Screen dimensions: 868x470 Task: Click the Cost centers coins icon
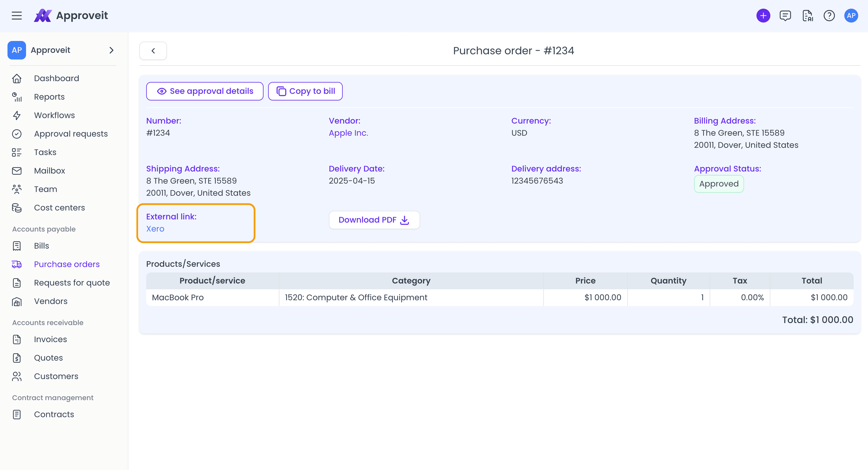tap(17, 208)
